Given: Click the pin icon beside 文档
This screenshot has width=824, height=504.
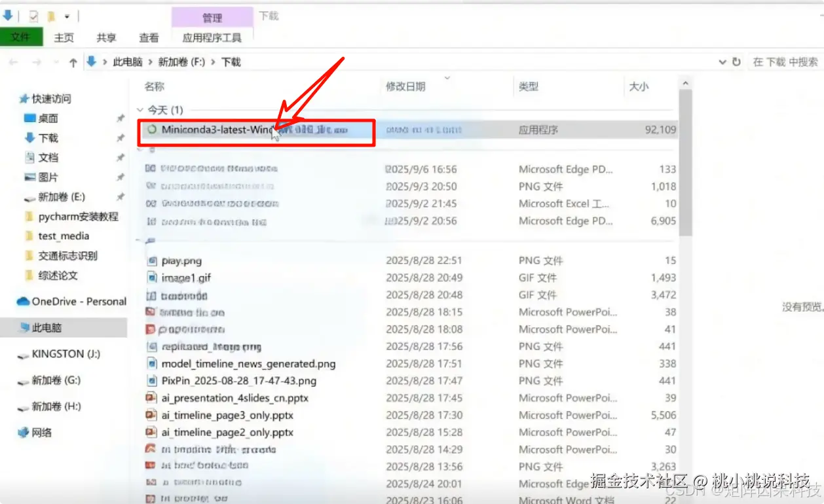Looking at the screenshot, I should [x=121, y=158].
